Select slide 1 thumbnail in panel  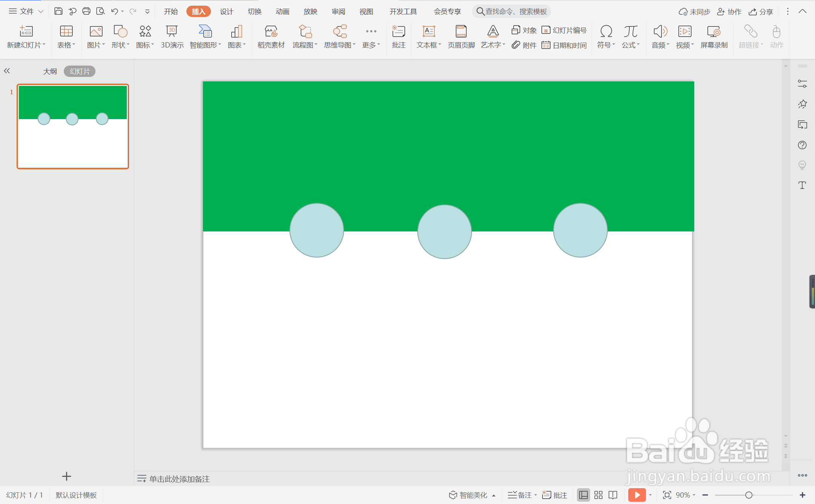(x=73, y=126)
